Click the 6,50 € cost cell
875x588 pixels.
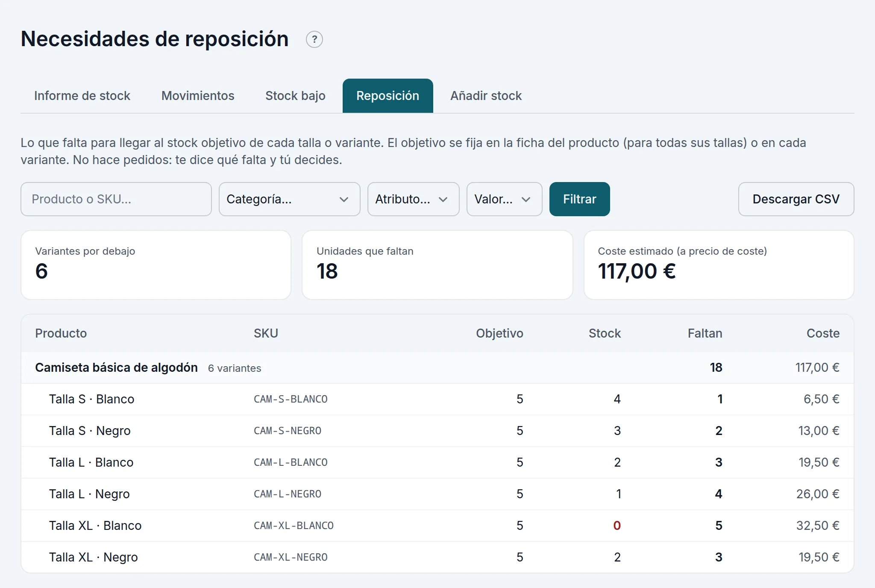pos(822,399)
